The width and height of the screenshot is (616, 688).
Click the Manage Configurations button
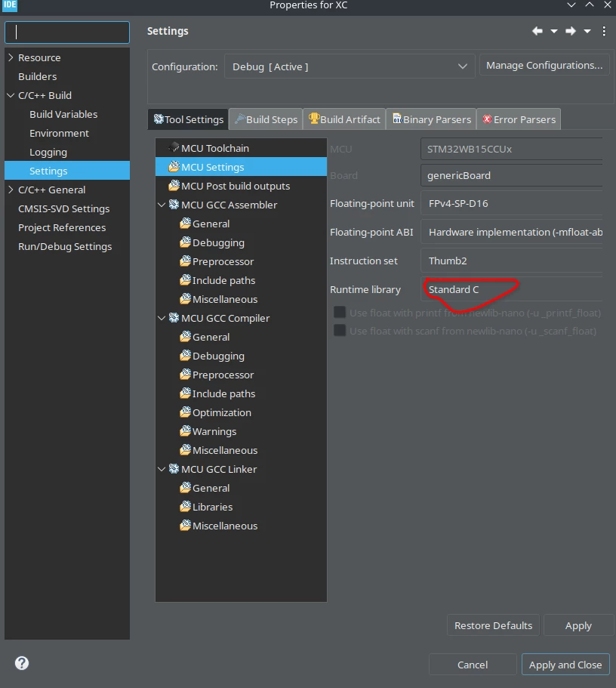point(544,66)
